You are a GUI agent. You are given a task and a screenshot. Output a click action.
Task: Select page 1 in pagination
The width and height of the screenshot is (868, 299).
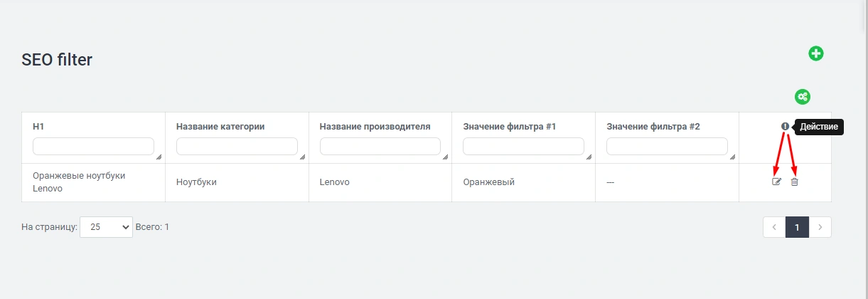click(x=798, y=227)
